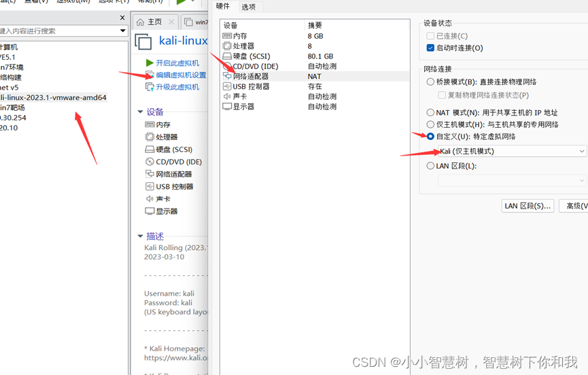Click the sound card icon in dialog list
Viewport: 588px width, 375px height.
227,96
